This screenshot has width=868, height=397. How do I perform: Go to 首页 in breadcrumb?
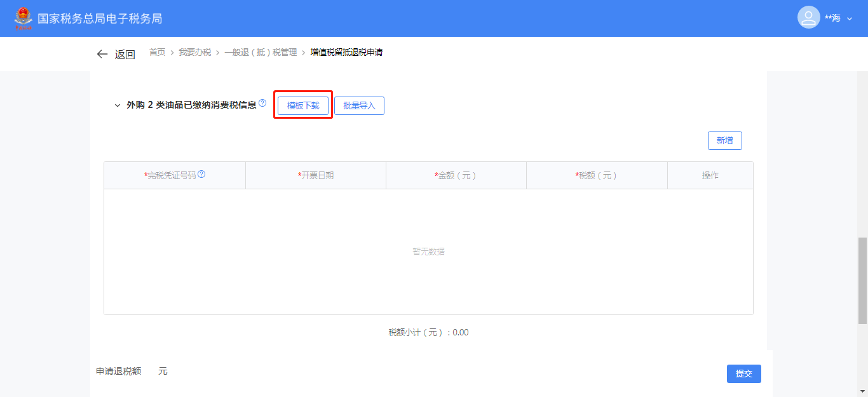[x=157, y=52]
